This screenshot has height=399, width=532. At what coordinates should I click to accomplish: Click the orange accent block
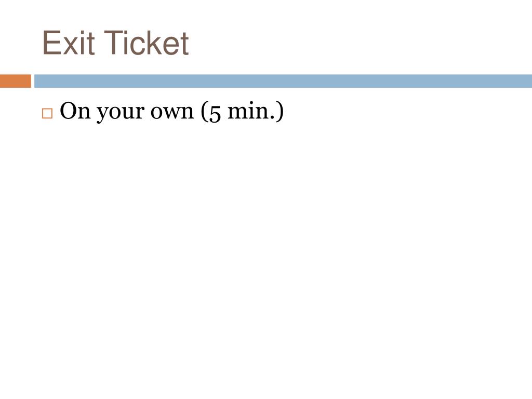point(15,81)
